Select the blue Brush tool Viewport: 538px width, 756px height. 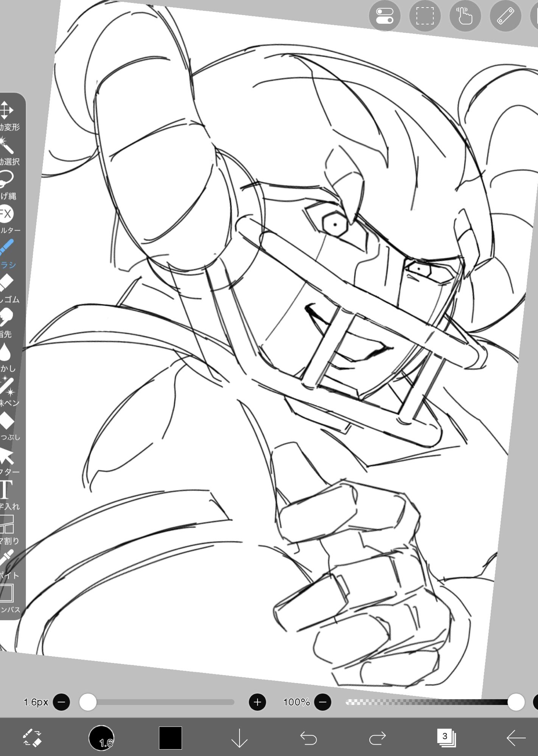7,248
